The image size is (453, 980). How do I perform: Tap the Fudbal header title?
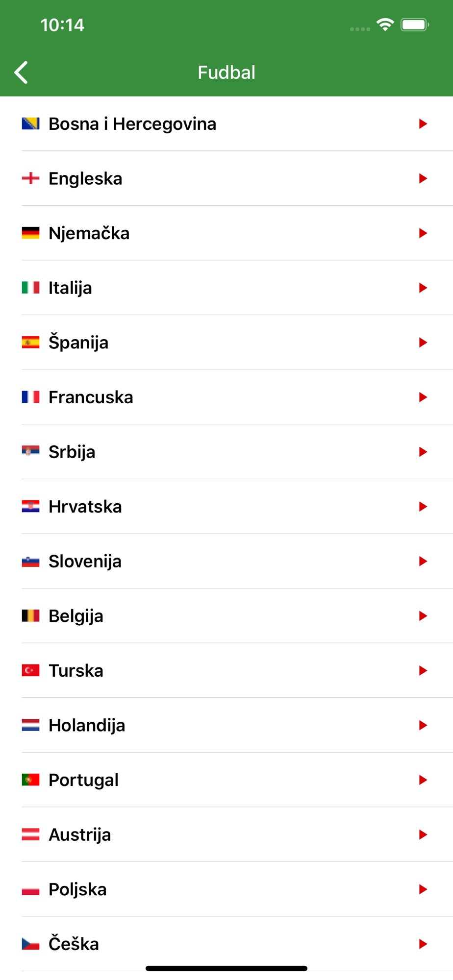pos(226,73)
